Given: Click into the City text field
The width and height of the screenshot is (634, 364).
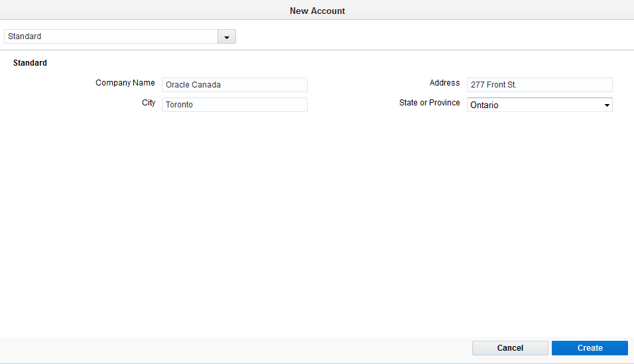Looking at the screenshot, I should click(x=235, y=105).
